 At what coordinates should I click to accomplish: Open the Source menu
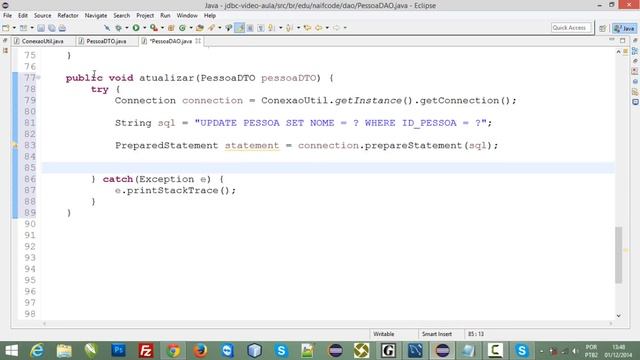pyautogui.click(x=42, y=16)
